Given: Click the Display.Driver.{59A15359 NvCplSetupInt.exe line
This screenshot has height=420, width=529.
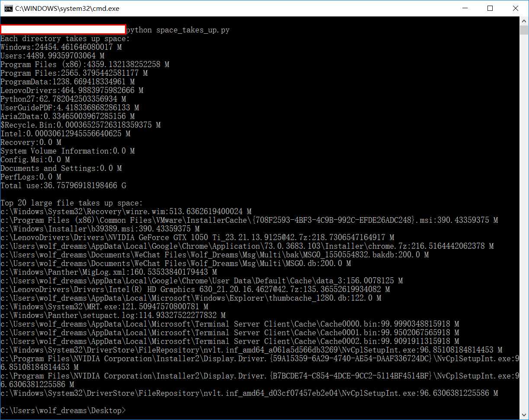Looking at the screenshot, I should [x=260, y=363].
